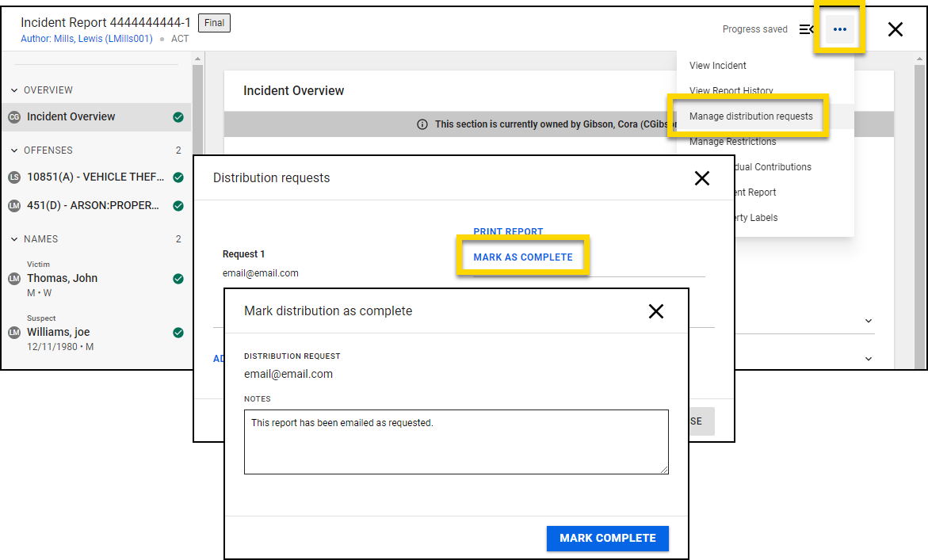
Task: Open the PRINT REPORT link
Action: [x=508, y=231]
